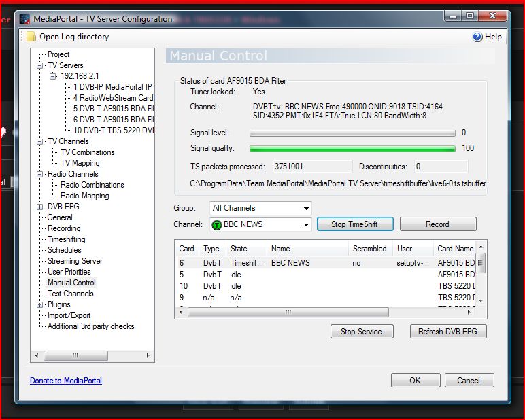525x420 pixels.
Task: Select idle card 5 row
Action: tap(325, 275)
